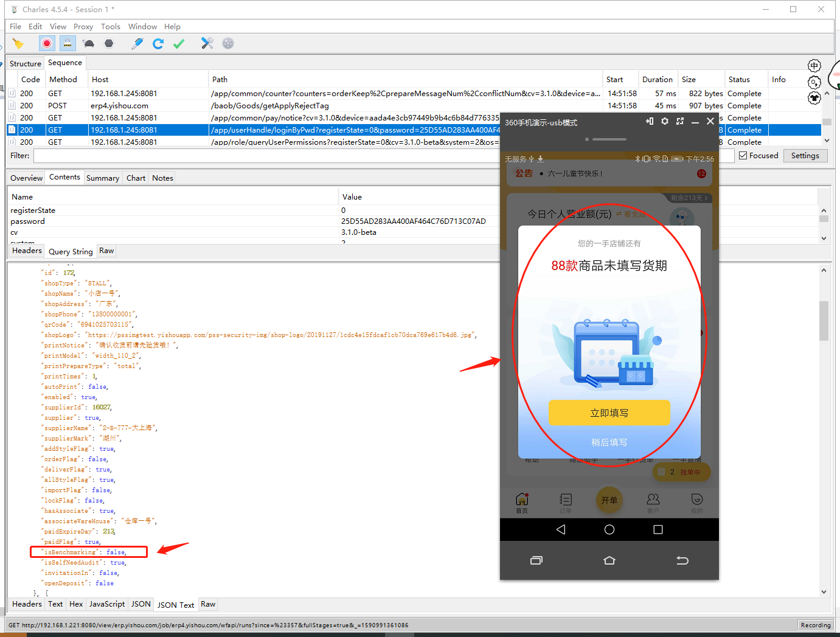This screenshot has height=637, width=840.
Task: Click the Settings button next to Focused
Action: 805,156
